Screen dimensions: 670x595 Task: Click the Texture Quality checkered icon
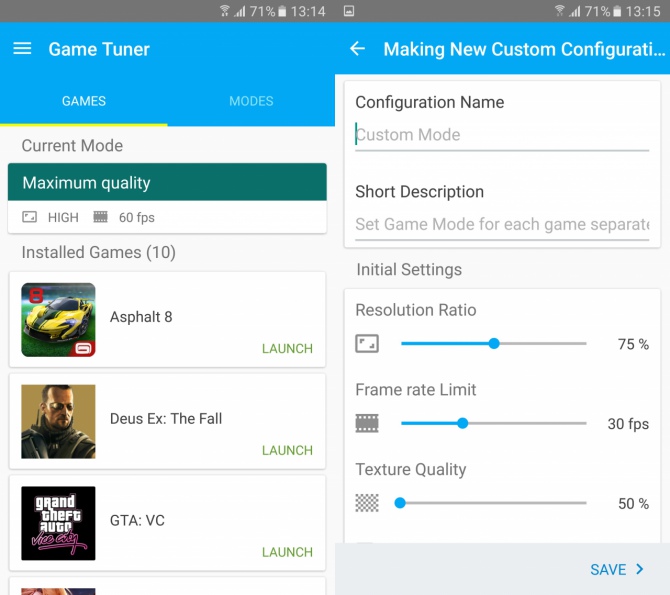367,503
